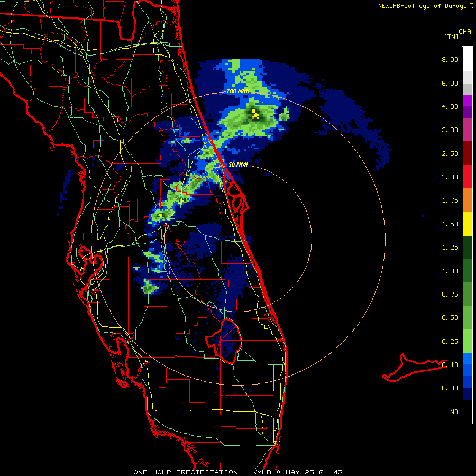This screenshot has width=476, height=476.
Task: Click the 0.10 legend value
Action: tap(450, 365)
